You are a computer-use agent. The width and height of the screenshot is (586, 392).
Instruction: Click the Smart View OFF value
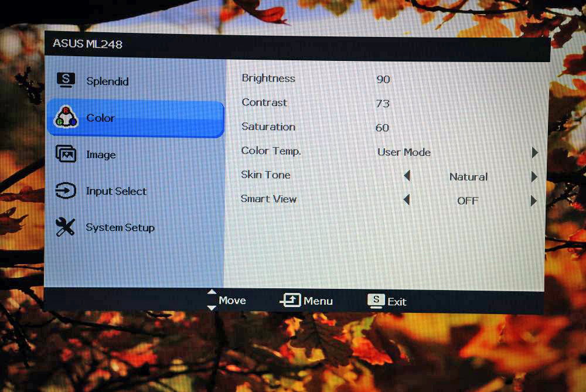[468, 201]
